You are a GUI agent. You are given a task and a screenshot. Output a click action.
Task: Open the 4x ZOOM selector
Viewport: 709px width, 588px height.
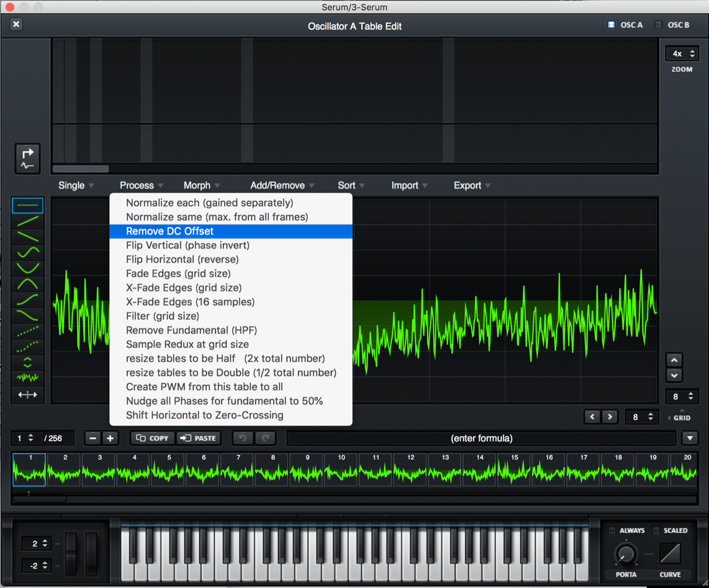(x=681, y=53)
